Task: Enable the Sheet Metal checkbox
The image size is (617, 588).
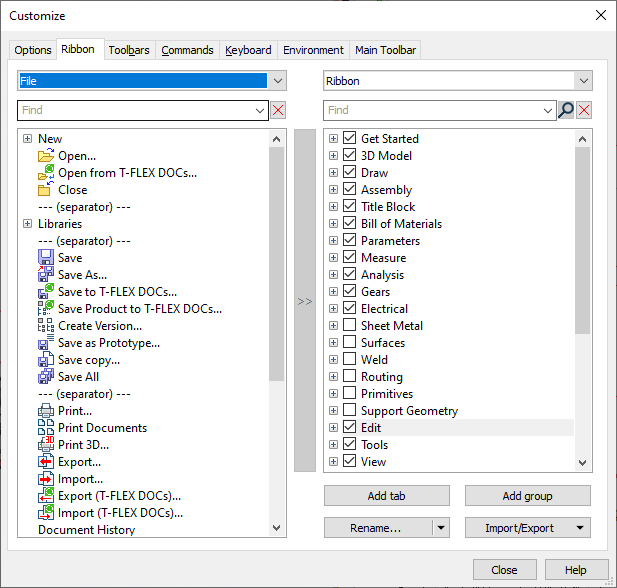Action: pyautogui.click(x=349, y=325)
